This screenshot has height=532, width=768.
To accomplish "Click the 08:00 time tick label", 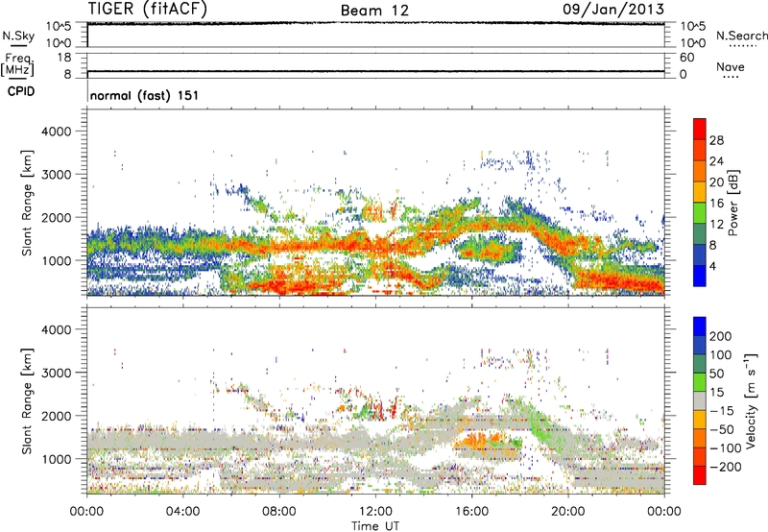I will point(279,512).
